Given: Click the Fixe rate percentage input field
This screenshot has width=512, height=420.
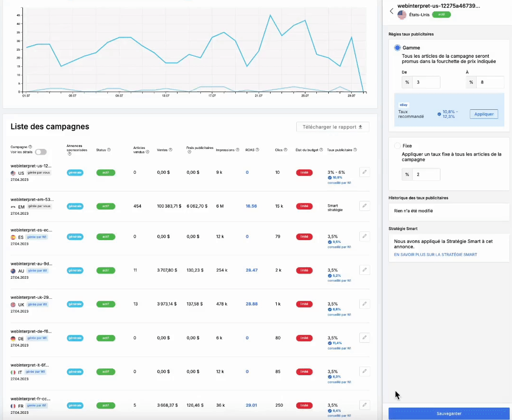Looking at the screenshot, I should (x=426, y=174).
